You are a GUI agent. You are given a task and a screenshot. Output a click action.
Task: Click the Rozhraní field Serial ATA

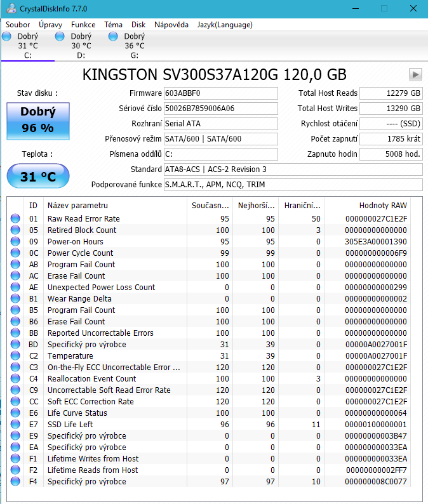pos(221,124)
